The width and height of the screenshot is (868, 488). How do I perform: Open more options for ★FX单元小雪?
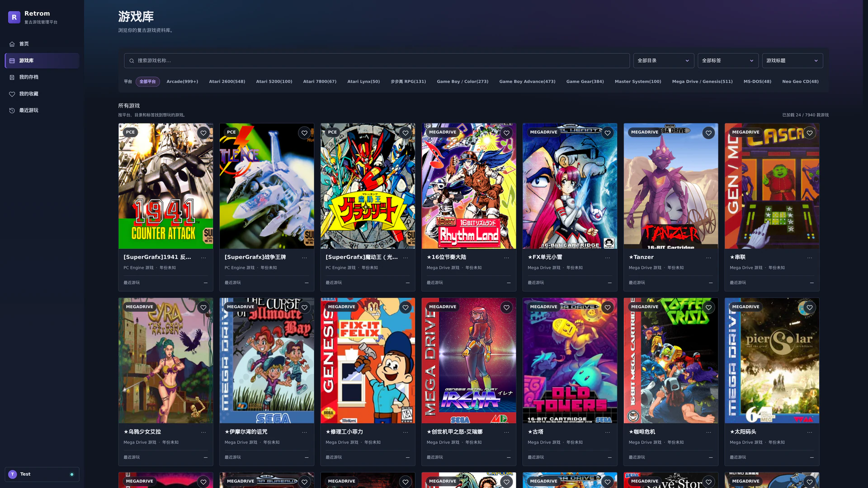608,258
